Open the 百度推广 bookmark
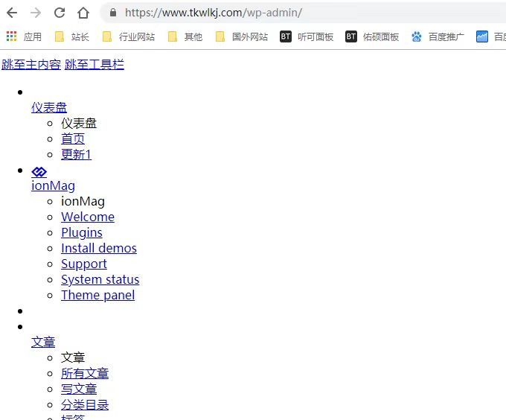 (438, 36)
